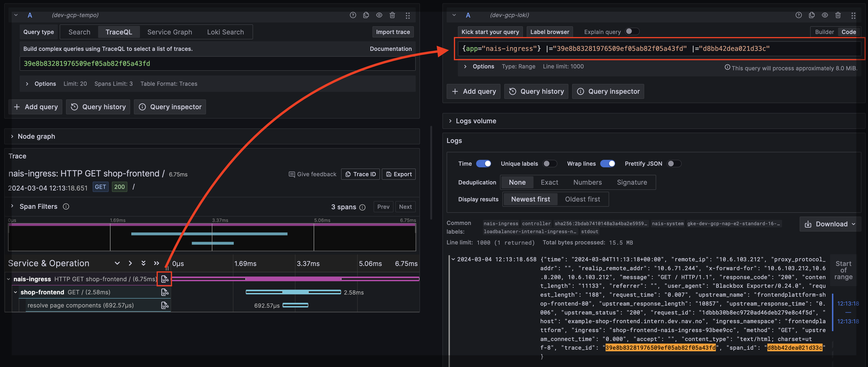Turn off the Wrap lines toggle

click(x=608, y=164)
